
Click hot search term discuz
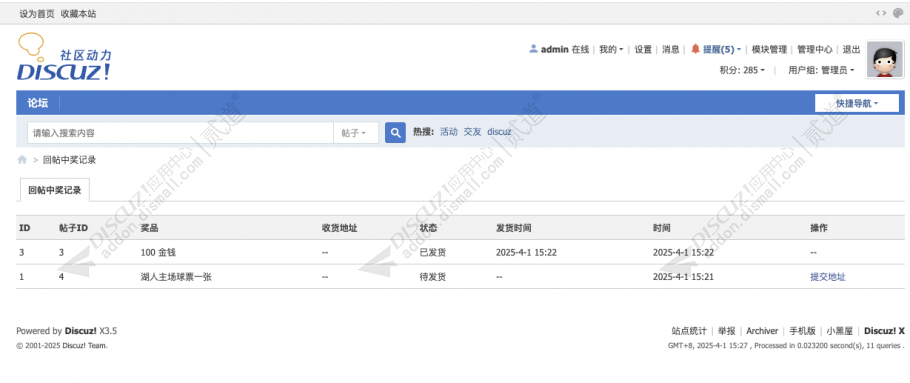coord(499,132)
